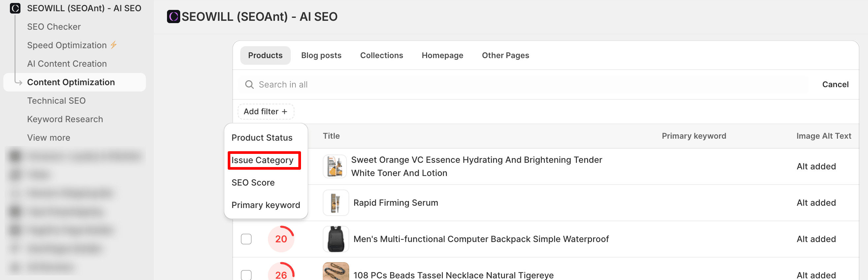868x280 pixels.
Task: Check the box for the Backpack product
Action: point(246,239)
